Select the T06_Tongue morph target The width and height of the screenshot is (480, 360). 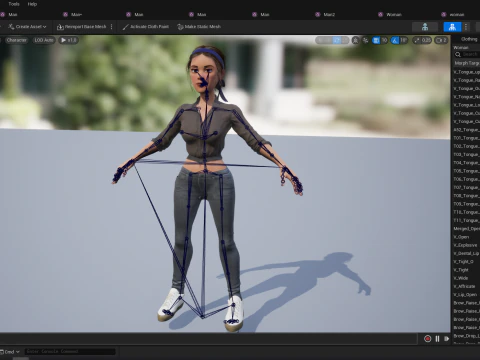(x=466, y=179)
